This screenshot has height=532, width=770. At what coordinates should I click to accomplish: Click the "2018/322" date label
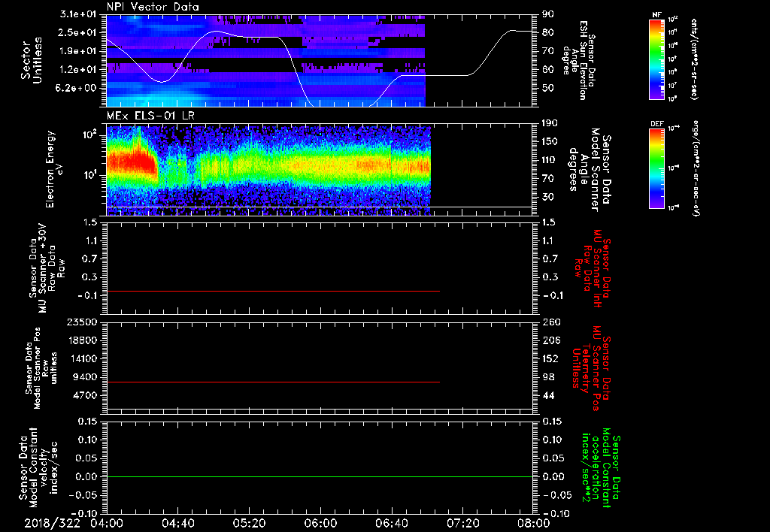[x=52, y=523]
